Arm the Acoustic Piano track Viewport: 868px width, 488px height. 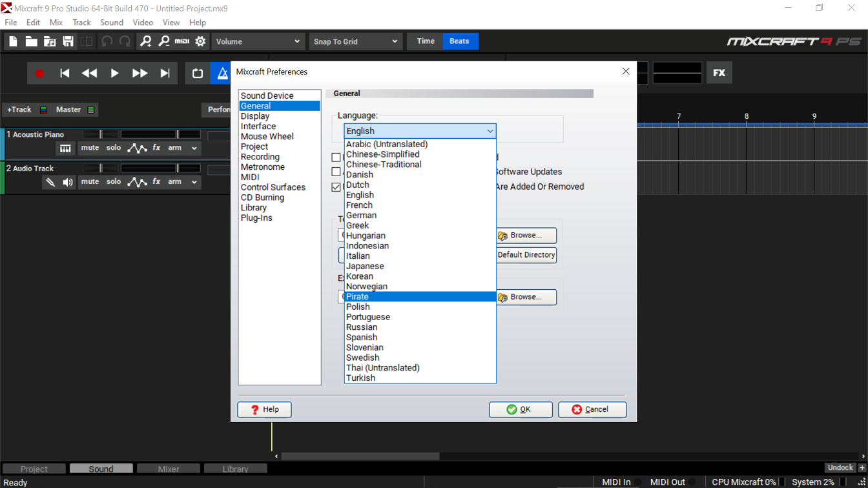(175, 148)
